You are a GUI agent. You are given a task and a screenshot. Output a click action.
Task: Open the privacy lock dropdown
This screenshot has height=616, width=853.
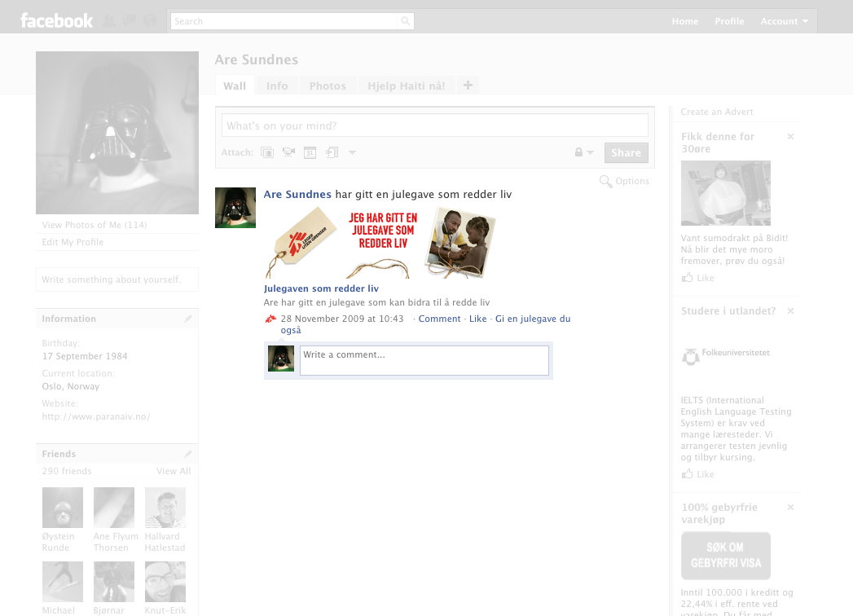coord(583,152)
